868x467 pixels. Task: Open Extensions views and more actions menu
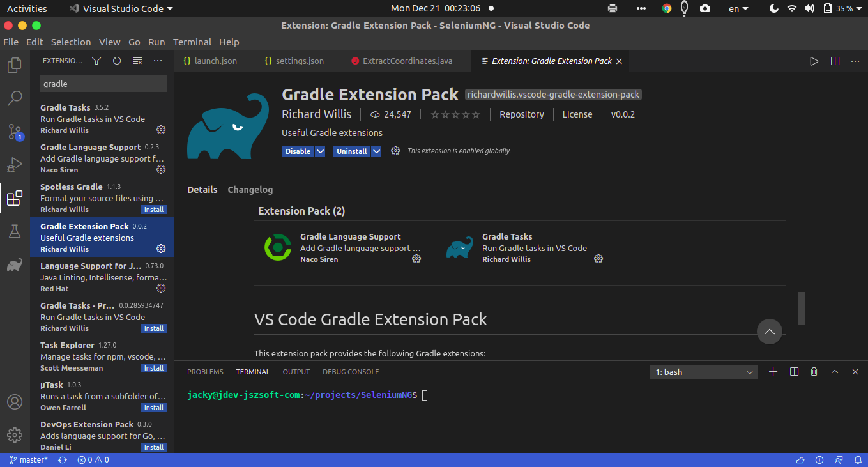click(158, 61)
